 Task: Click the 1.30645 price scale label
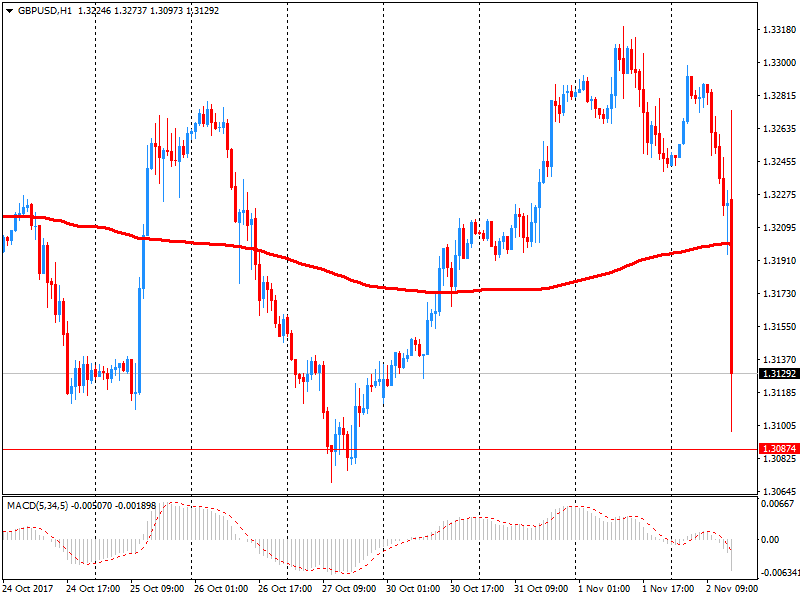tap(779, 491)
